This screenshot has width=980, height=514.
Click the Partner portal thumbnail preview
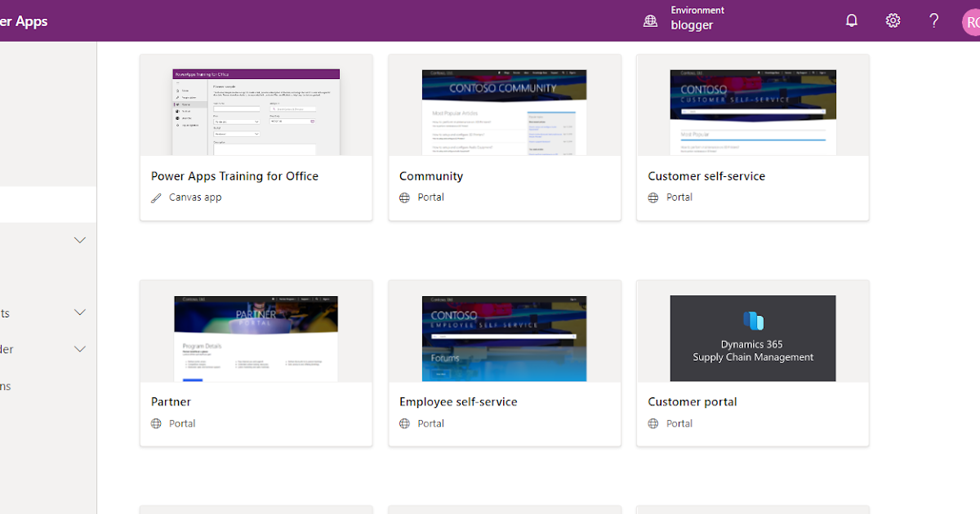click(x=256, y=338)
